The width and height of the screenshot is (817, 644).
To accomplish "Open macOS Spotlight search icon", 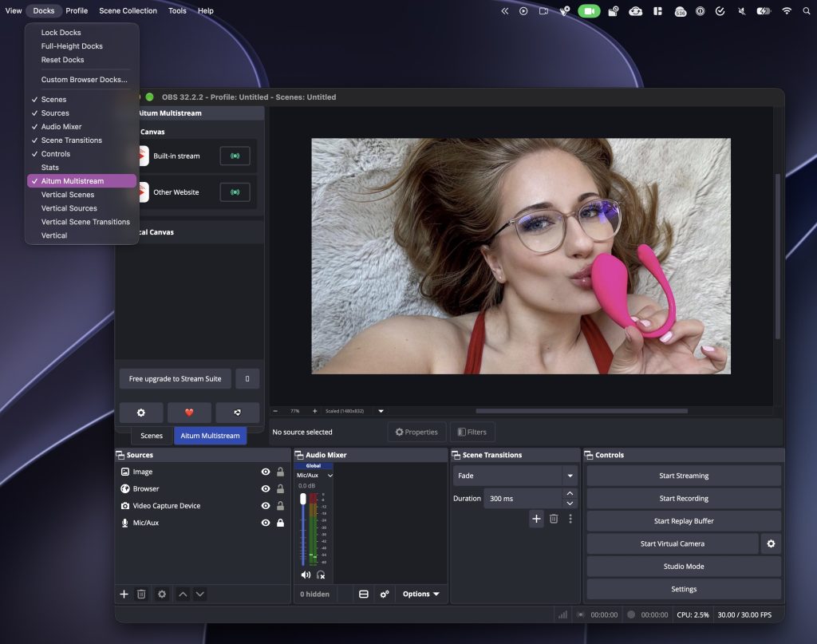I will pyautogui.click(x=807, y=11).
